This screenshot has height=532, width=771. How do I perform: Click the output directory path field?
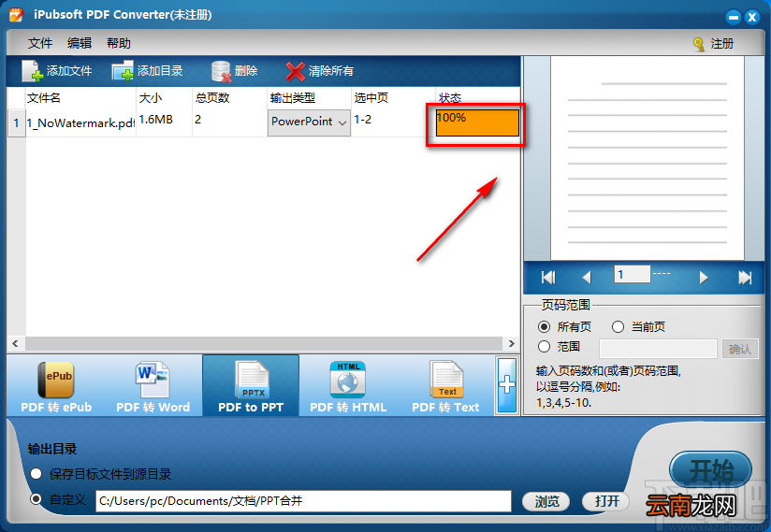[x=303, y=501]
